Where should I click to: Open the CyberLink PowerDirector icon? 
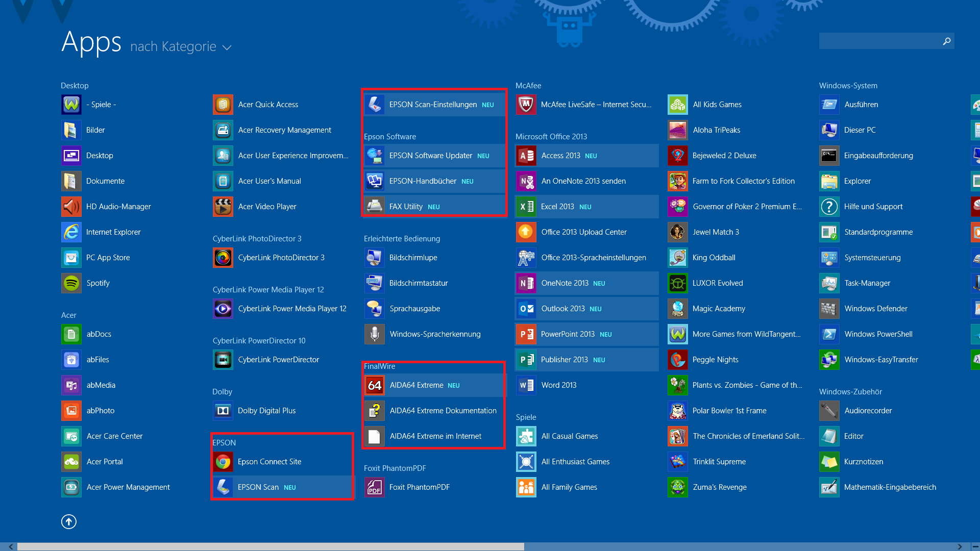[223, 360]
